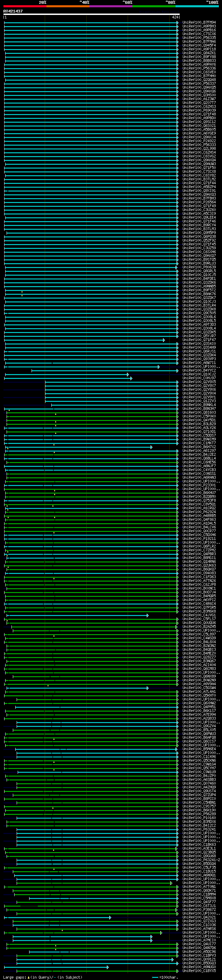Viewport: 222px width, 980px height.
Task: Open hit UniRef100_B6H7X2
Action: tap(199, 447)
